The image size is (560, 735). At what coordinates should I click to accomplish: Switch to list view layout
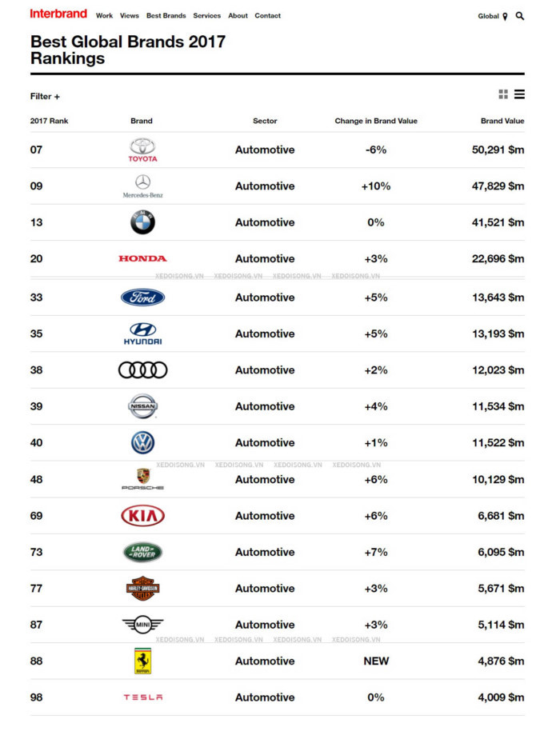(x=519, y=94)
